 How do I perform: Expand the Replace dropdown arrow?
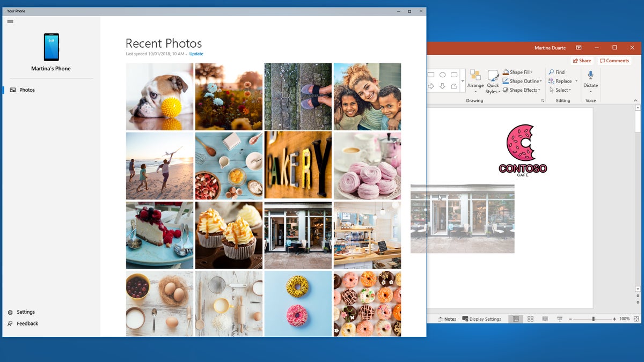pyautogui.click(x=576, y=82)
